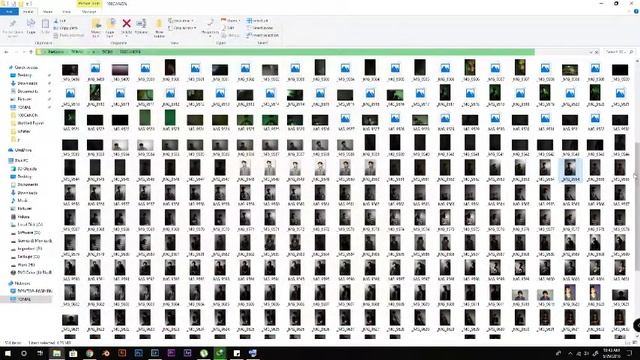The image size is (640, 360).
Task: Click the Up one level arrow
Action: tap(31, 52)
